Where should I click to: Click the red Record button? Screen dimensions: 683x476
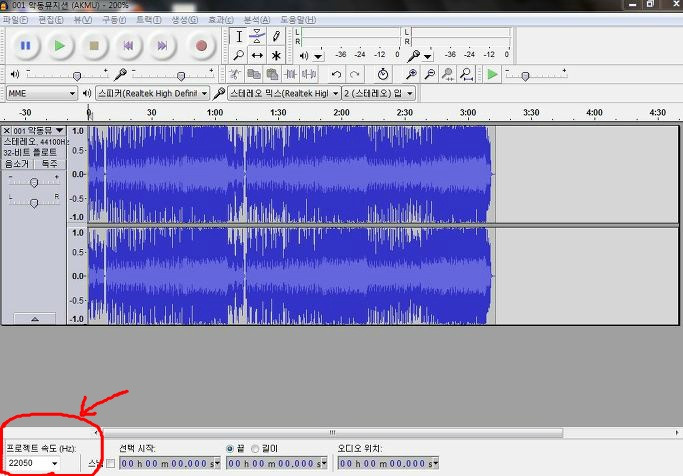pos(201,46)
